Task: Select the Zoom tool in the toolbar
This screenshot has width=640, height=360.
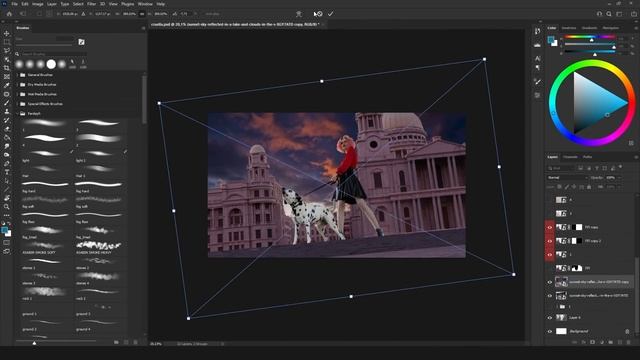Action: (7, 207)
